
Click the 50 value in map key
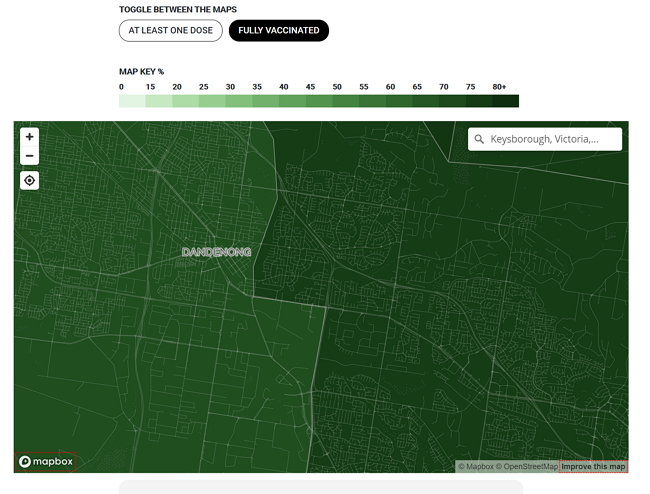click(x=337, y=87)
